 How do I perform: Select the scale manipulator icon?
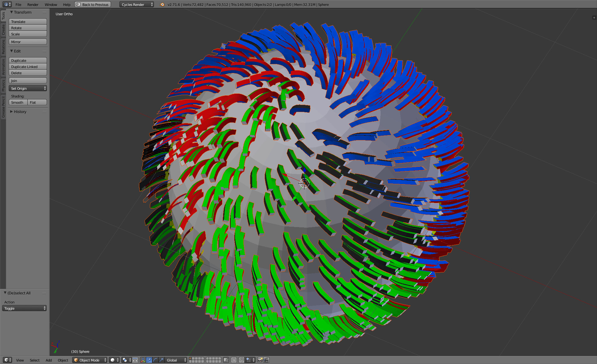click(161, 360)
